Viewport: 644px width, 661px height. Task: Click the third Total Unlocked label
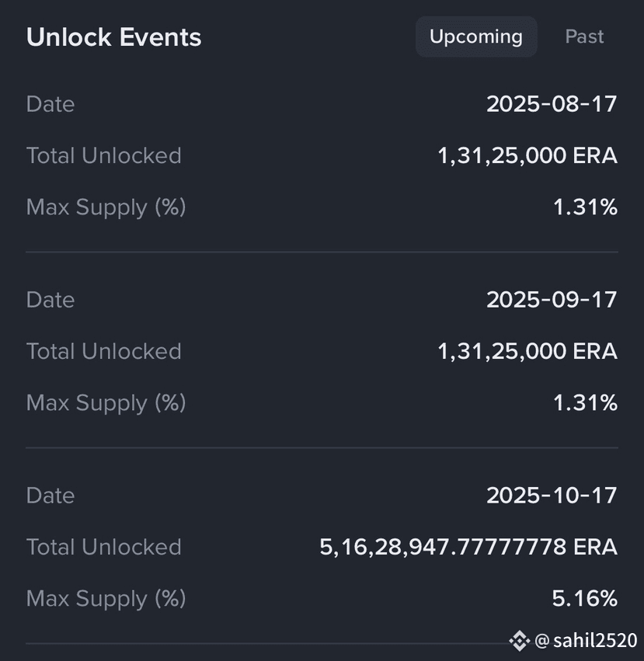(104, 547)
